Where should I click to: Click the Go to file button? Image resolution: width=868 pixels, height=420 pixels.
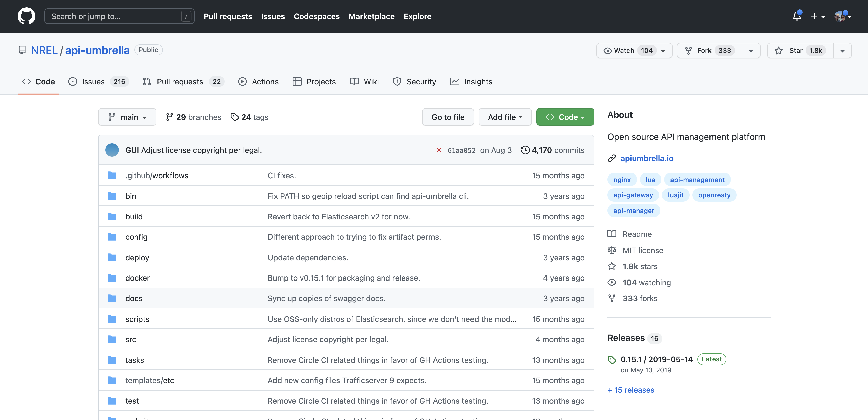448,117
